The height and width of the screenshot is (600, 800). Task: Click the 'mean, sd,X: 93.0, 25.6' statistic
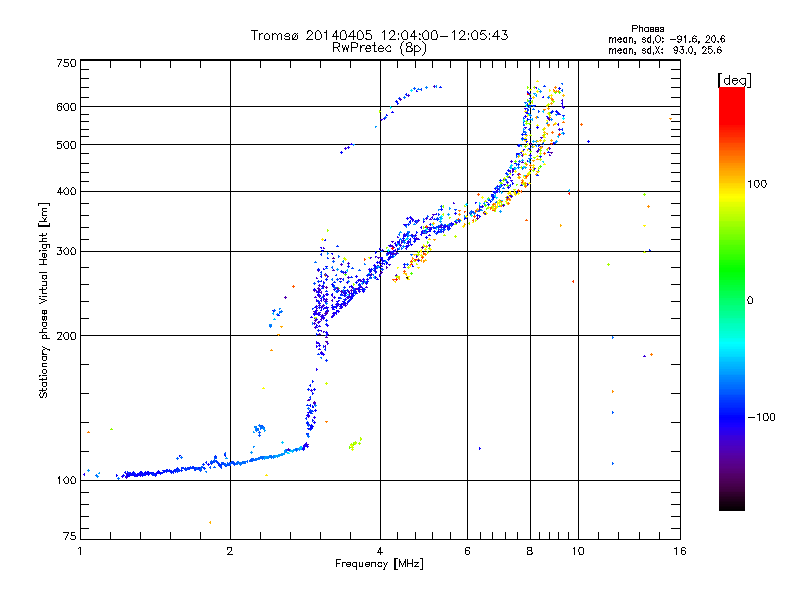coord(665,50)
